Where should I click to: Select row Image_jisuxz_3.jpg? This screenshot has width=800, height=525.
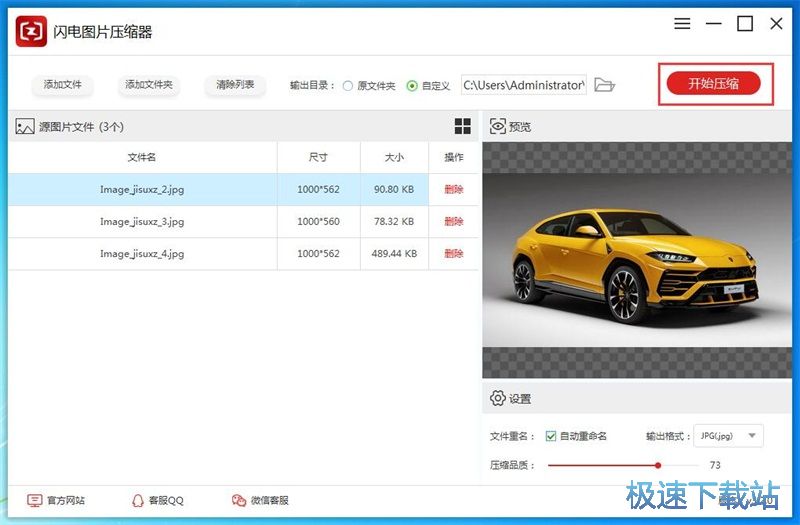pos(243,221)
